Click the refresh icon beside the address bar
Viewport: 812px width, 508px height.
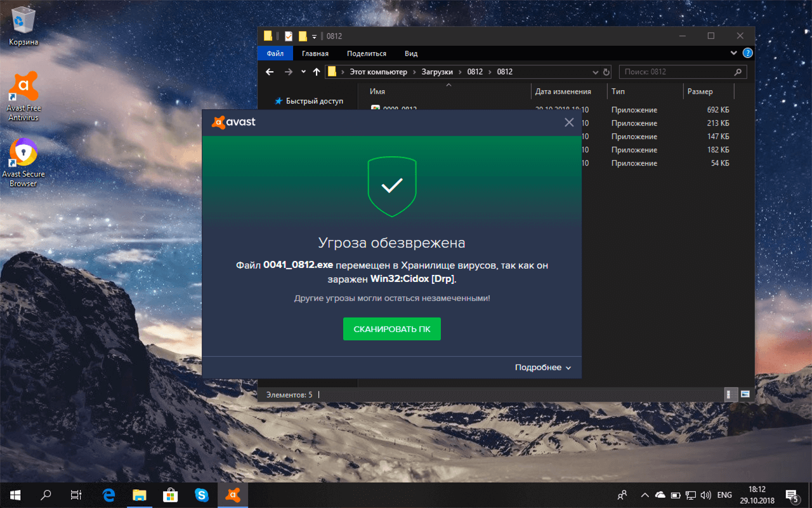pyautogui.click(x=606, y=72)
